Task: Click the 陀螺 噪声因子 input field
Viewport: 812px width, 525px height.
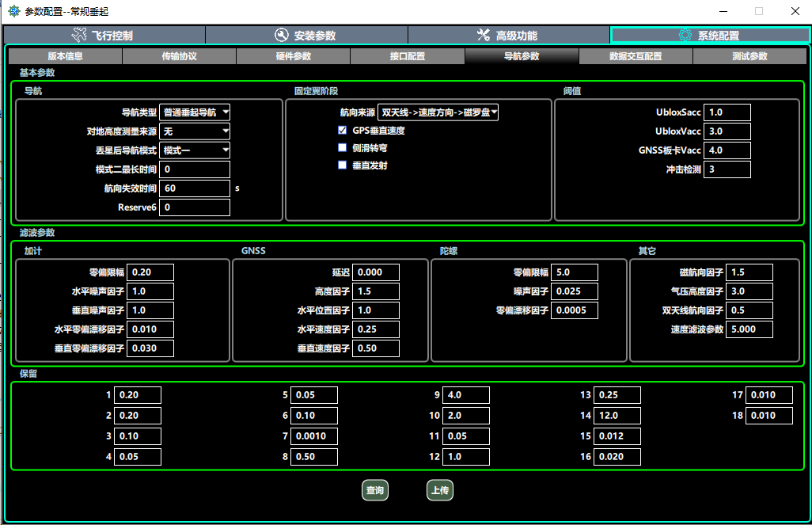Action: point(575,291)
